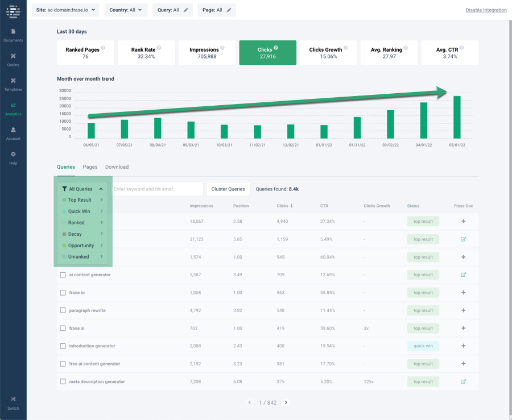Go to the next page of queries
Viewport: 512px width, 420px height.
(x=286, y=403)
